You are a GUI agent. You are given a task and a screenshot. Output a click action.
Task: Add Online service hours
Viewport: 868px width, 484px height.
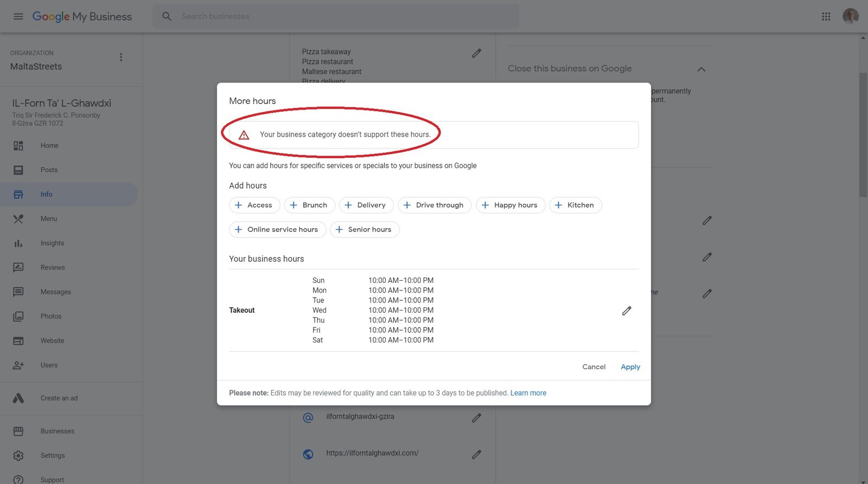(277, 229)
